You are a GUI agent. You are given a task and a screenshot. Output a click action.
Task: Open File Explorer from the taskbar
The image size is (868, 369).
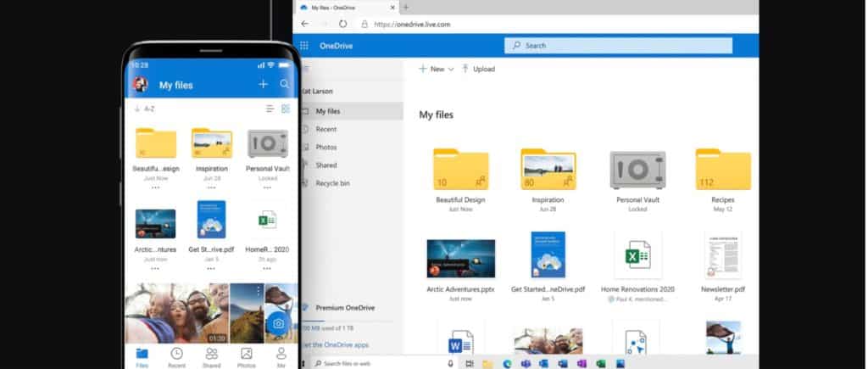487,364
